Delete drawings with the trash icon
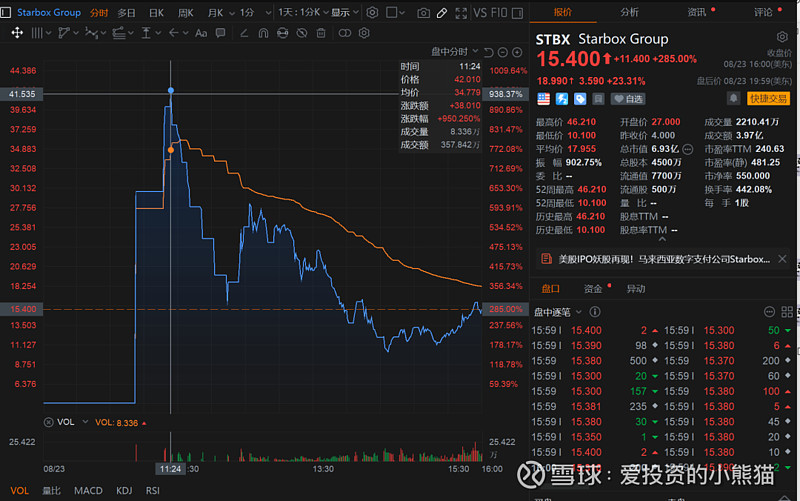800x501 pixels. pos(321,33)
